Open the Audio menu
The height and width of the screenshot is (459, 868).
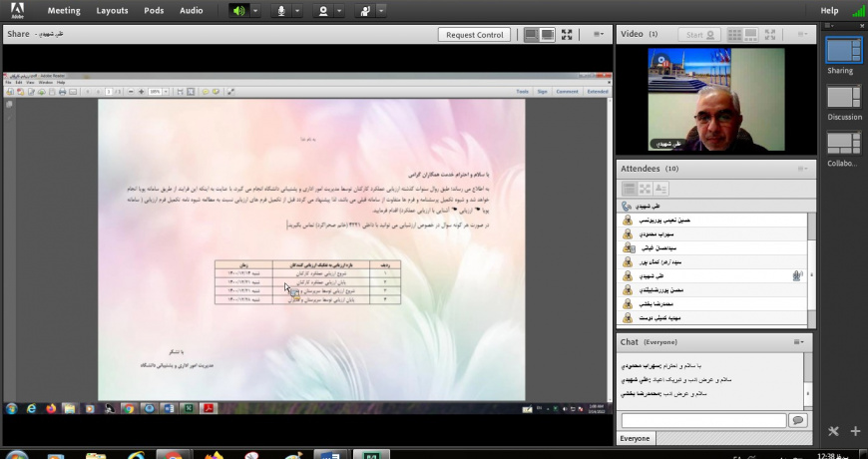[191, 11]
